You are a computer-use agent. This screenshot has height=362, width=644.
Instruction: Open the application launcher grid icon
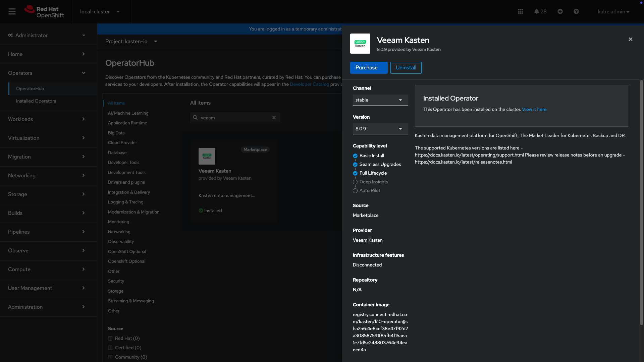(x=520, y=12)
